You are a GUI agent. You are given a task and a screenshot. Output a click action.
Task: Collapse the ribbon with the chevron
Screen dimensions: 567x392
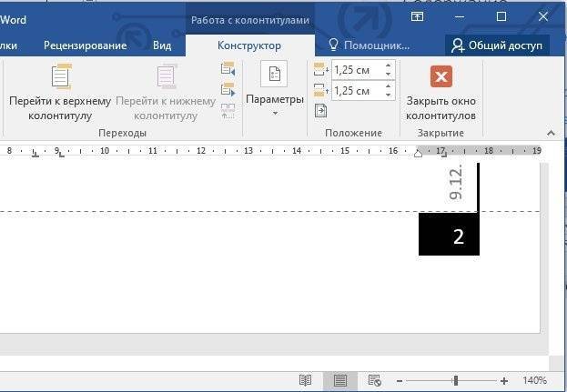pyautogui.click(x=552, y=133)
